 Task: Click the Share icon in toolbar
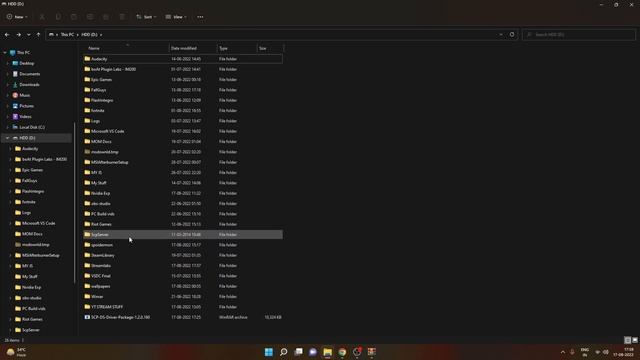coord(106,17)
